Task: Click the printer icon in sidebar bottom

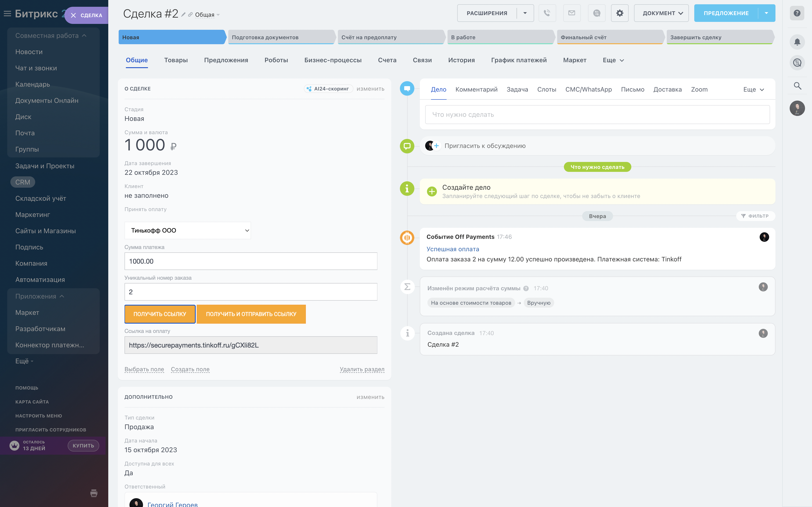Action: [94, 493]
